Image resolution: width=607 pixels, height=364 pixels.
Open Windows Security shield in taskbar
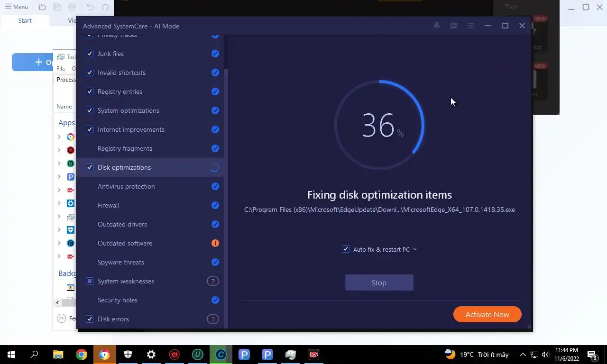point(128,355)
